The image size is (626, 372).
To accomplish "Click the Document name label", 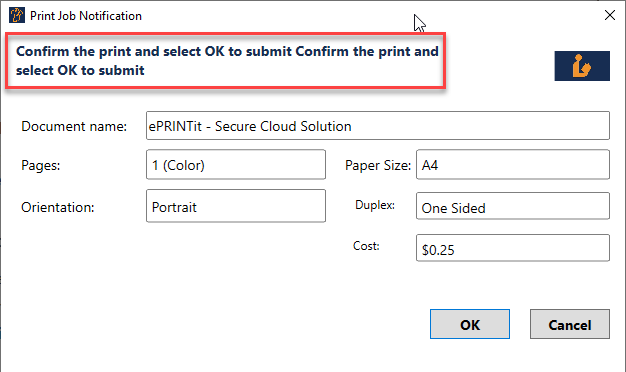I will [74, 127].
